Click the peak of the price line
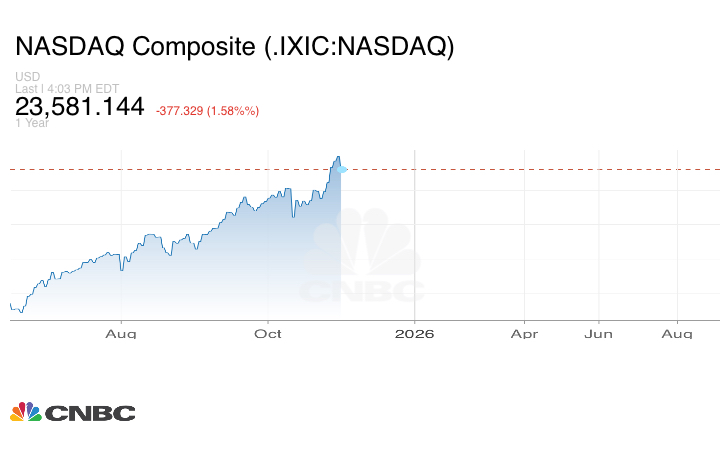The image size is (720, 450). click(339, 157)
